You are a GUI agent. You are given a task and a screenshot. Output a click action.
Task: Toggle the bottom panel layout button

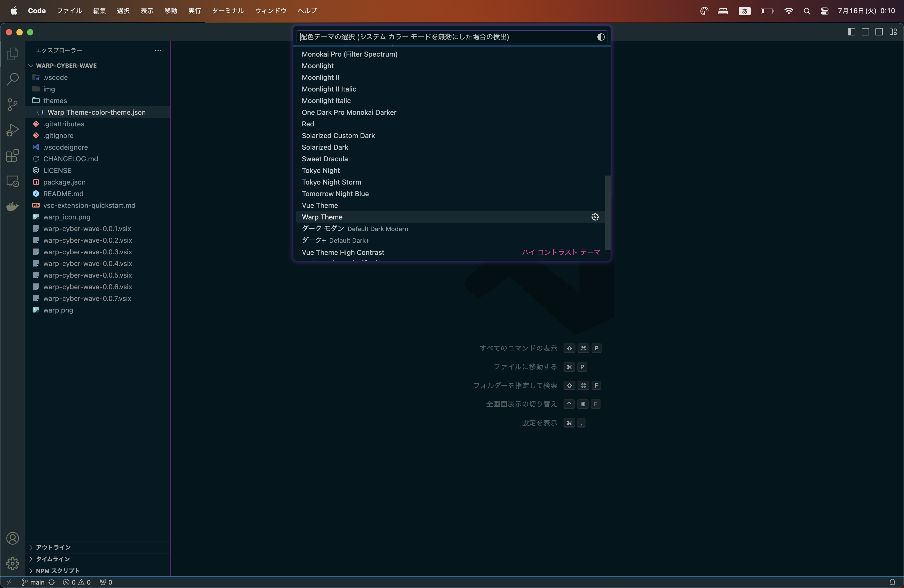tap(865, 32)
